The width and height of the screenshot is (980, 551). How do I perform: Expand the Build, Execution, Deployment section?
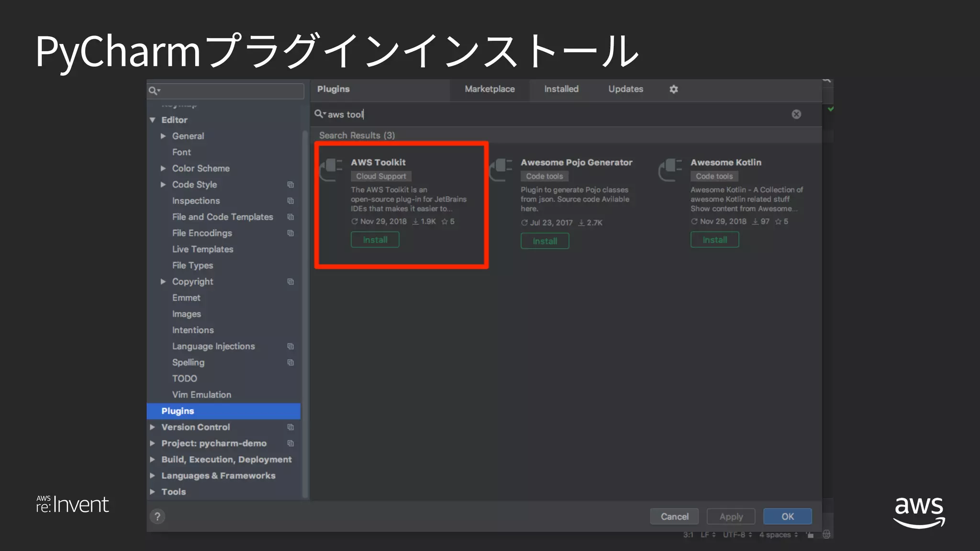point(153,460)
